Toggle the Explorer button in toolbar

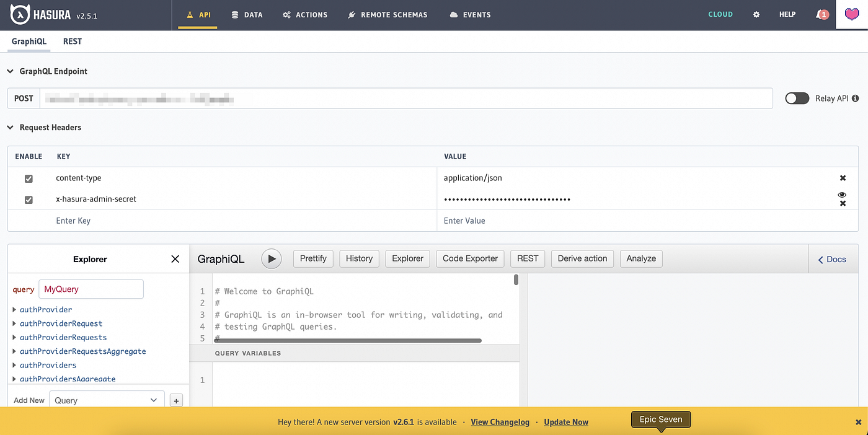(407, 258)
